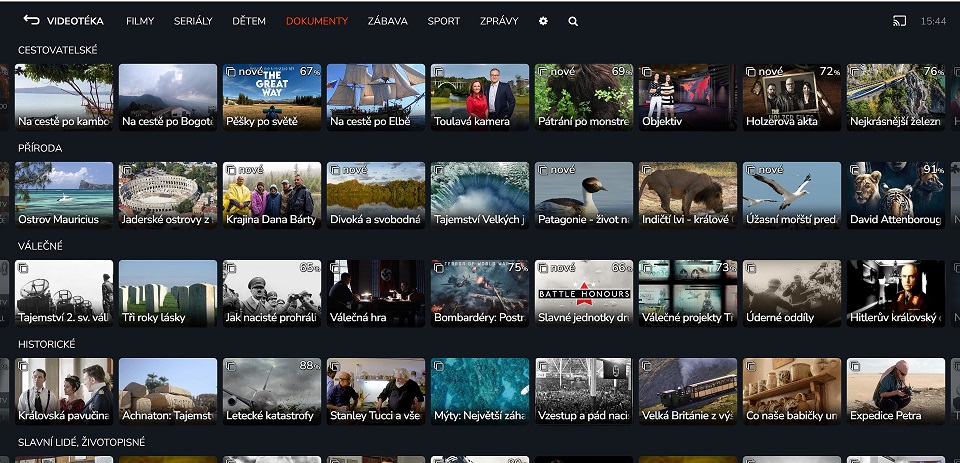Open Ostrov Mauricius thumbnail

click(64, 195)
